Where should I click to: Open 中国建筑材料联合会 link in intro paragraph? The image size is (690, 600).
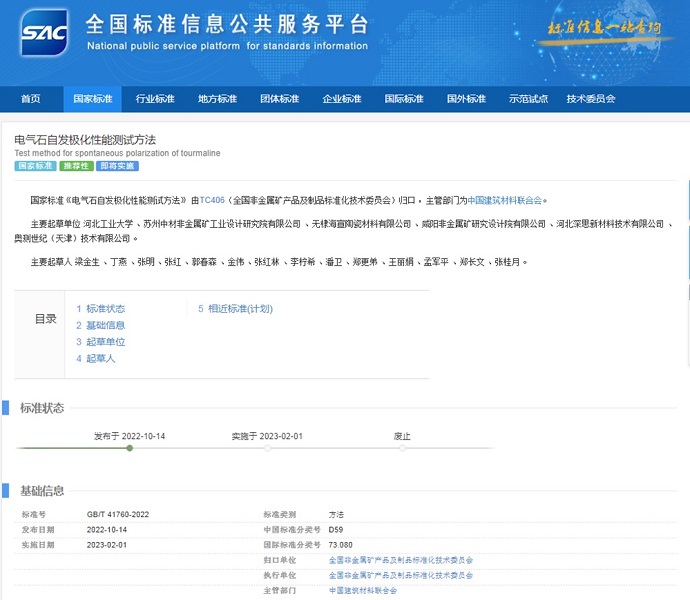click(x=504, y=200)
